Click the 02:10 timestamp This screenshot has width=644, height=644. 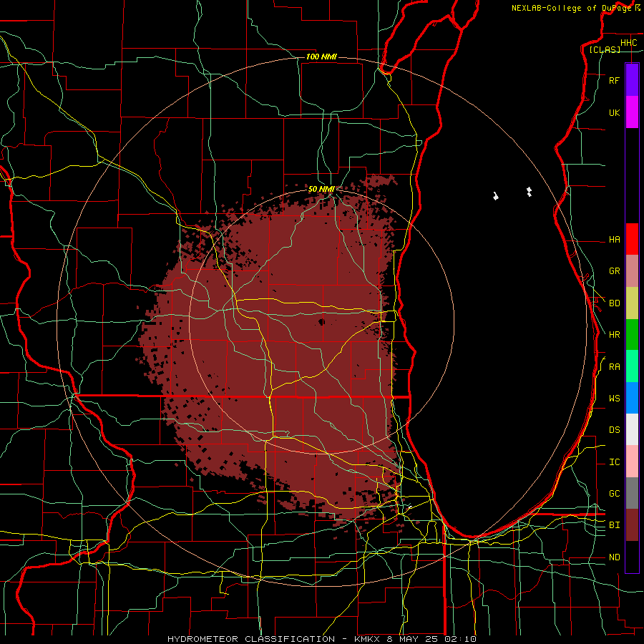[460, 639]
